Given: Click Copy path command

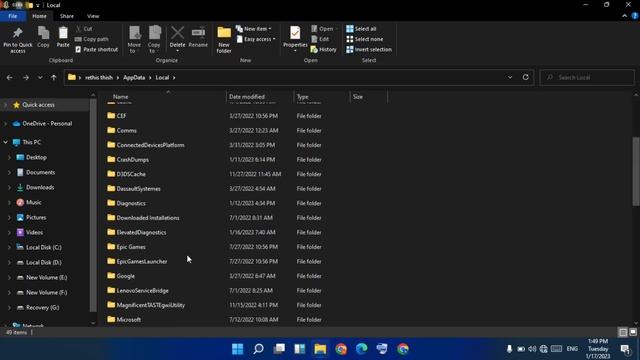Looking at the screenshot, I should pyautogui.click(x=92, y=39).
